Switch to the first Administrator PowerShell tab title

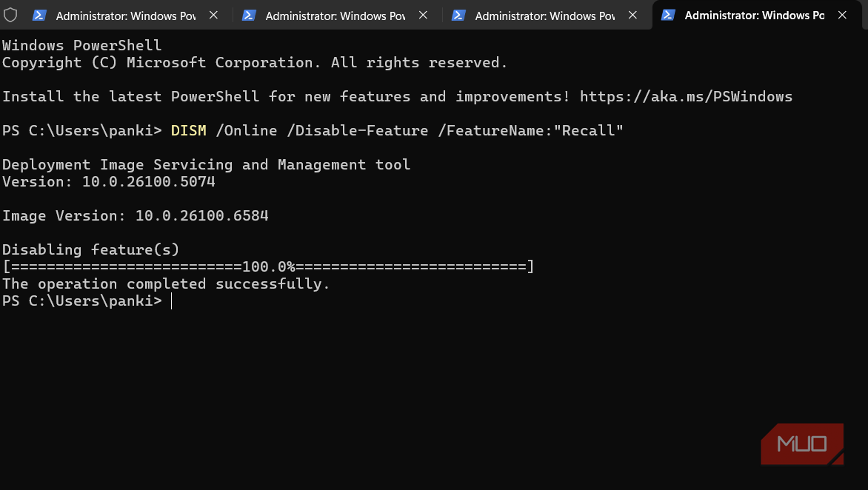point(126,16)
